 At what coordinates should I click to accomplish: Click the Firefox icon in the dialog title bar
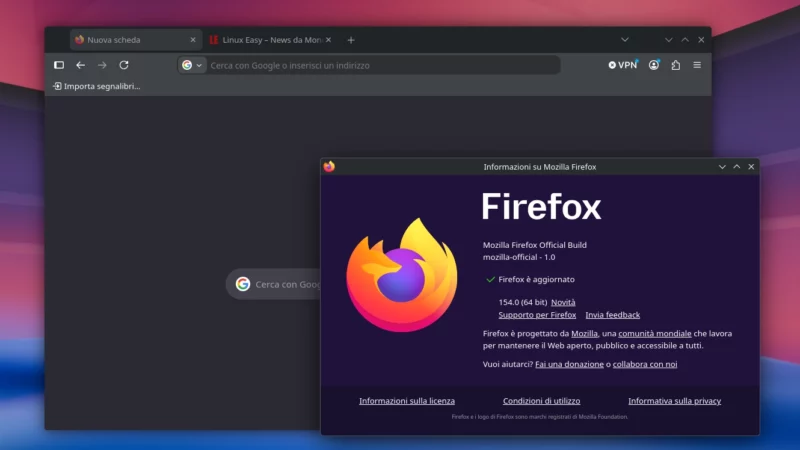tap(330, 167)
